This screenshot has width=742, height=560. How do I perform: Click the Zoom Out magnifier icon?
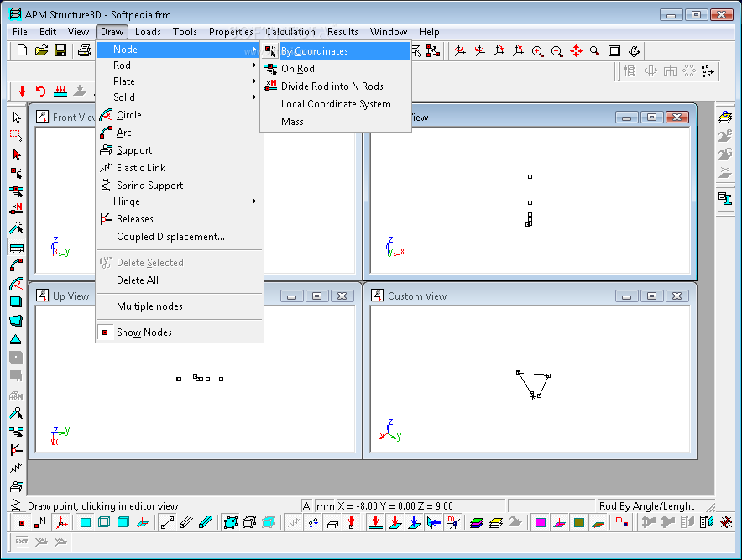557,51
